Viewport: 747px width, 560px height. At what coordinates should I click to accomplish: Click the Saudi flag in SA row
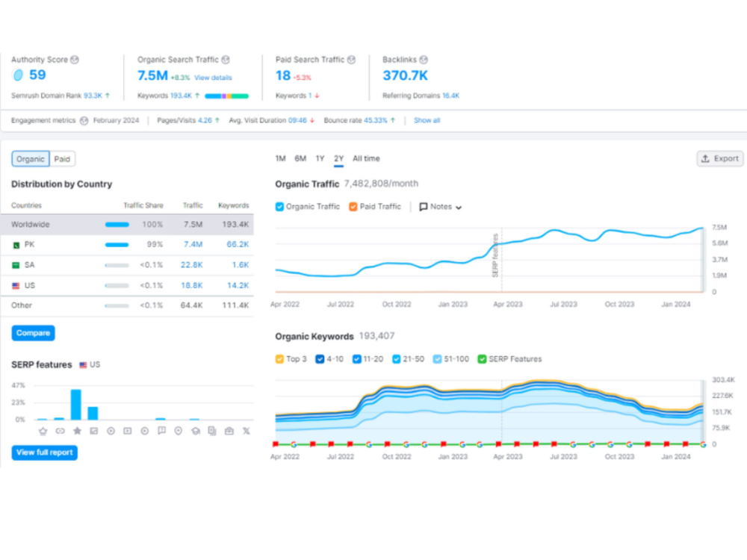(16, 265)
